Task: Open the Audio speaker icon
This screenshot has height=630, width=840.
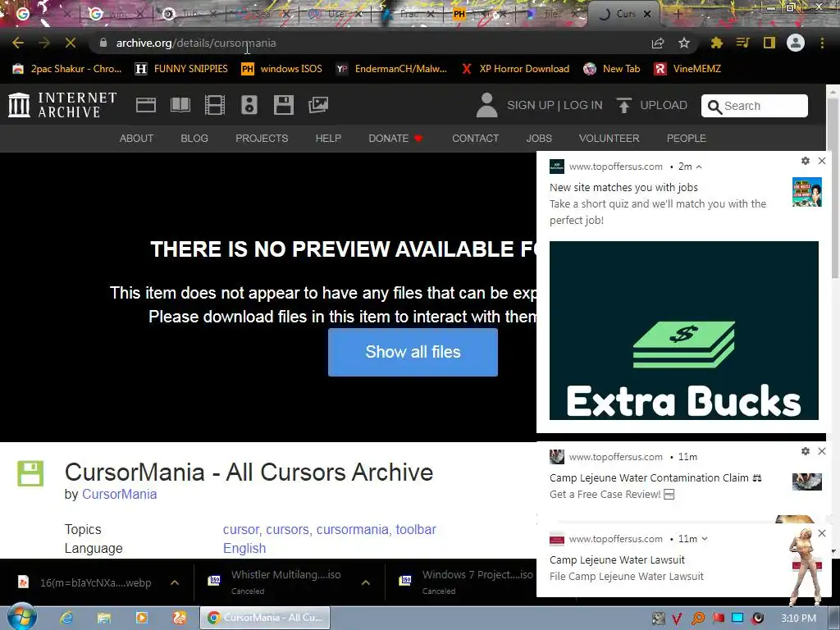Action: 249,105
